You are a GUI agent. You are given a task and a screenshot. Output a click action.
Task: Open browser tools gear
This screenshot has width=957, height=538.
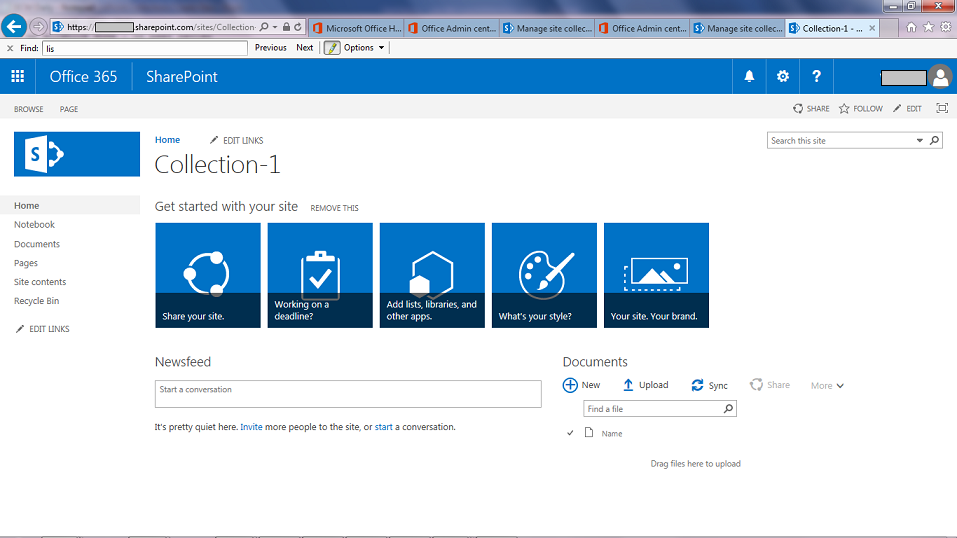coord(945,27)
